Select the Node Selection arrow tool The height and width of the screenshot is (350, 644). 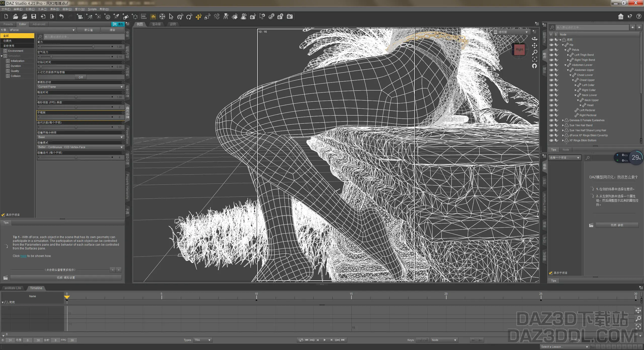[x=171, y=17]
